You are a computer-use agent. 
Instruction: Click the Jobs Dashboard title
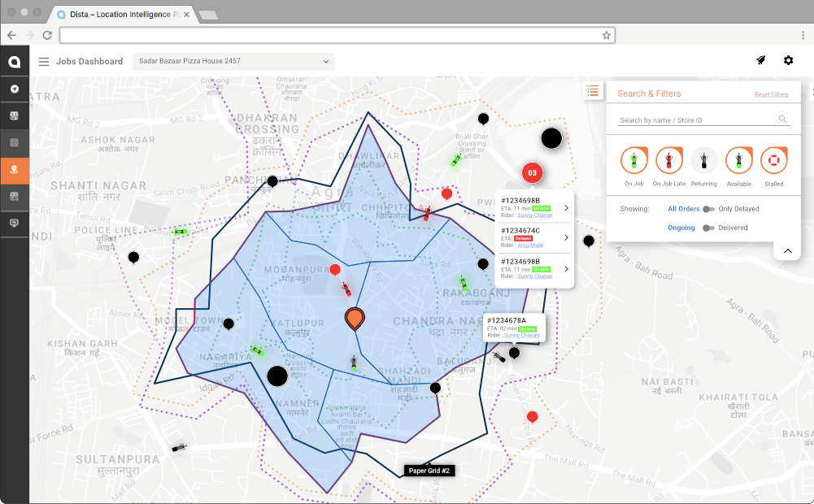click(89, 61)
